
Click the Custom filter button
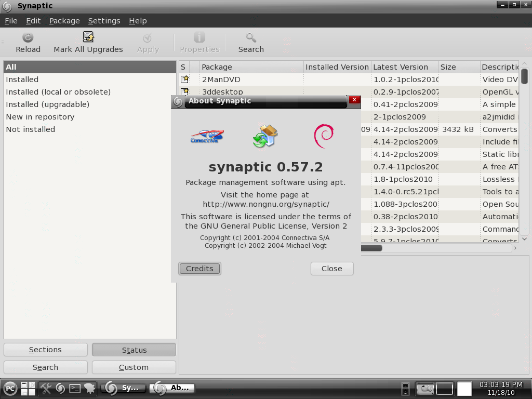pyautogui.click(x=134, y=367)
